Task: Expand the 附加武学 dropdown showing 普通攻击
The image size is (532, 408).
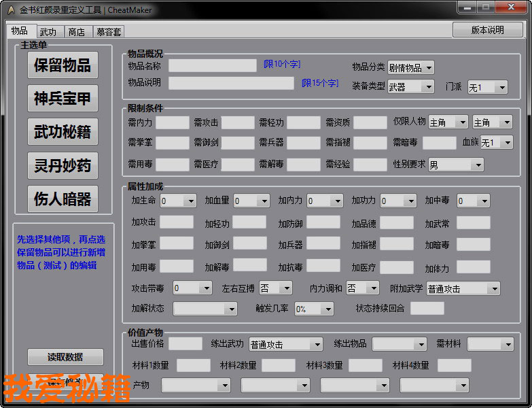Action: click(x=463, y=288)
